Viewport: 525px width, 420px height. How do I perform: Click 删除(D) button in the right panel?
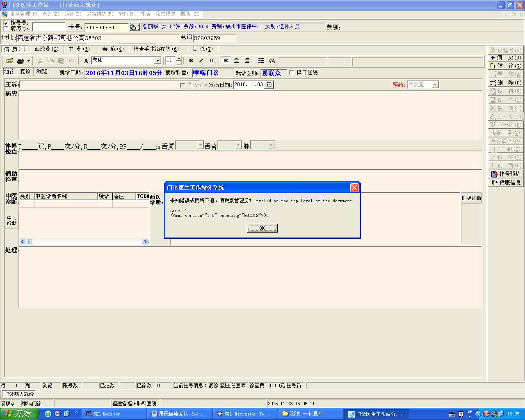click(505, 82)
